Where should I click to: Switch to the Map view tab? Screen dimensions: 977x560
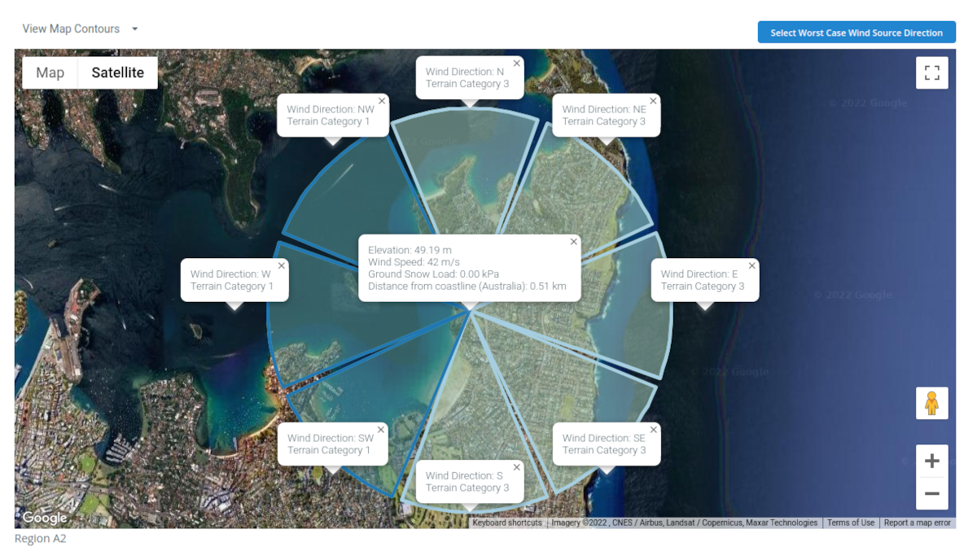coord(50,72)
